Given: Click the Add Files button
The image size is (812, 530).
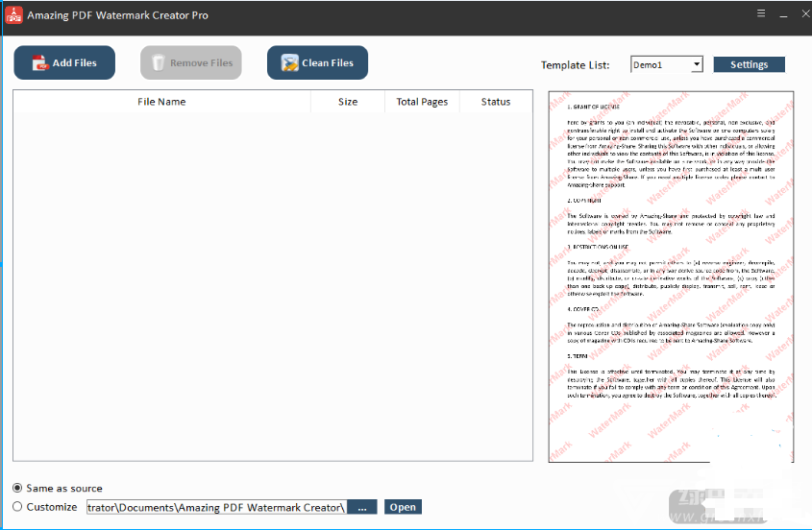Looking at the screenshot, I should [64, 62].
